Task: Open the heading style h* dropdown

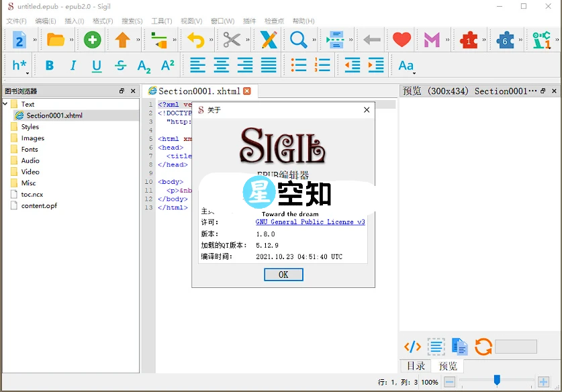Action: point(18,65)
